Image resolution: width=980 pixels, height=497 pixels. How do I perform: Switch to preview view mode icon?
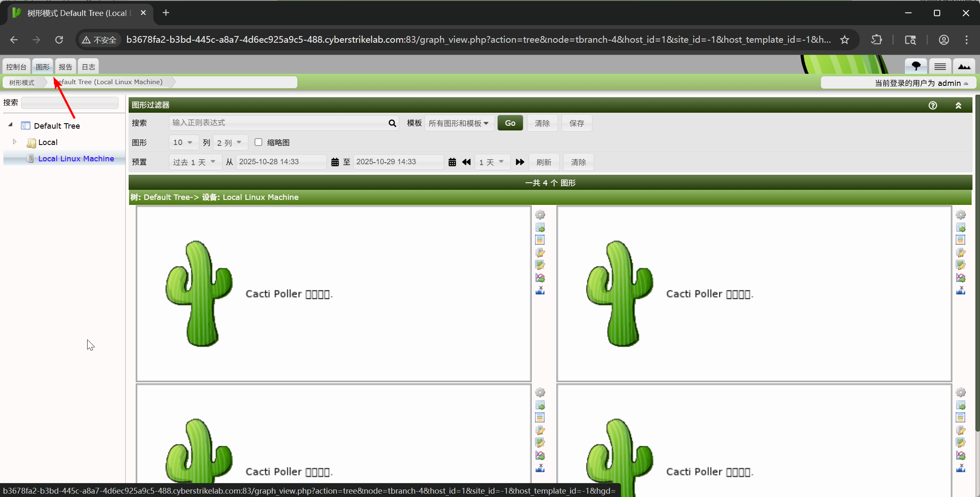964,66
